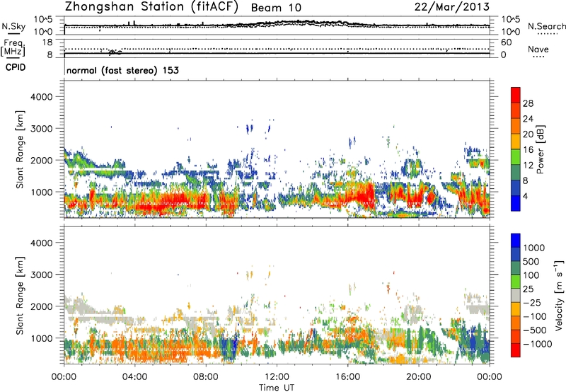Image resolution: width=566 pixels, height=392 pixels.
Task: Select Slant Range [km] label of velocity panel
Action: (x=20, y=295)
